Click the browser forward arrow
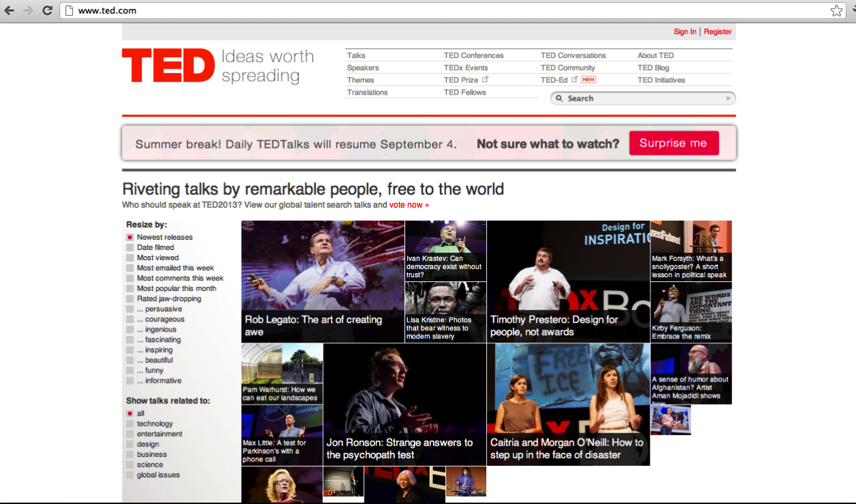 [x=28, y=10]
